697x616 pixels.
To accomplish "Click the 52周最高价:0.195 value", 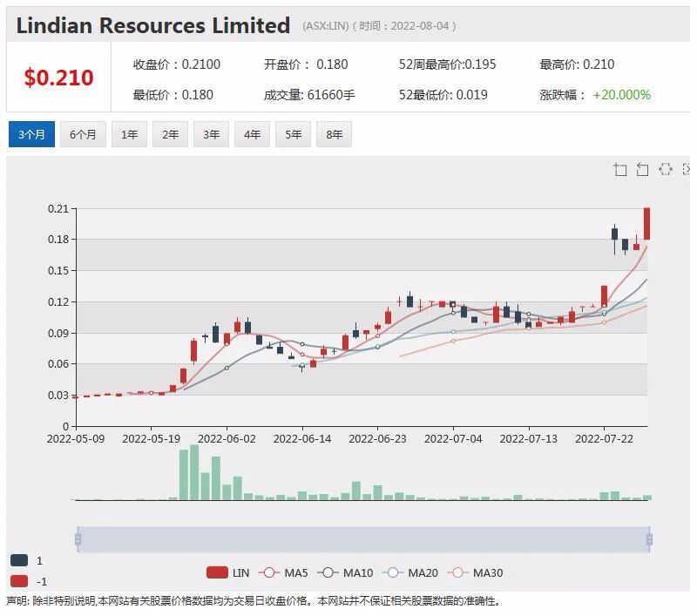I will [447, 64].
